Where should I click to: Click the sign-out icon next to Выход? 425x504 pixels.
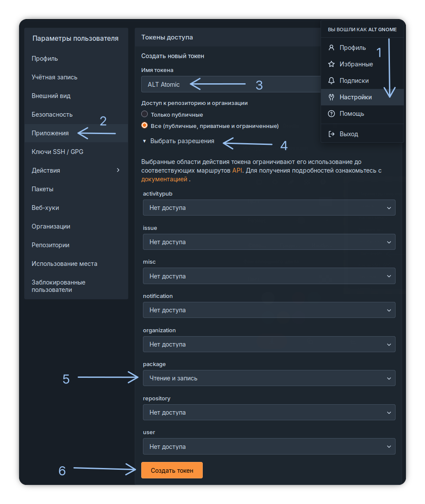pos(331,134)
